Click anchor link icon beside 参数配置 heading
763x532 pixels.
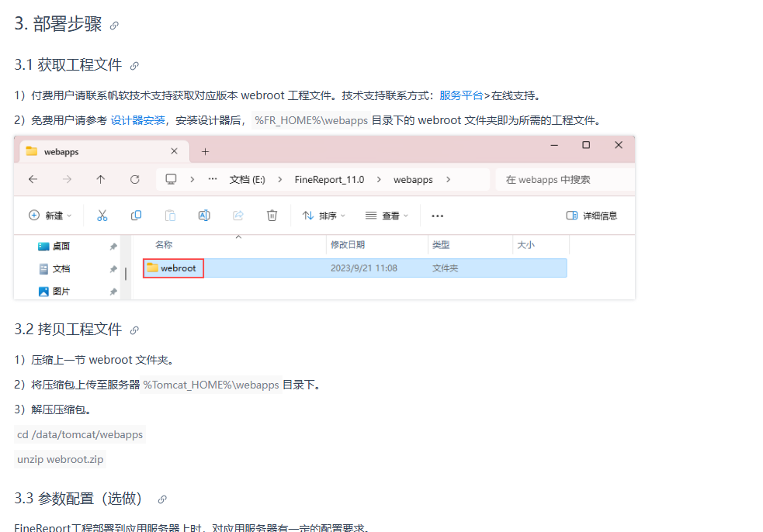click(162, 499)
